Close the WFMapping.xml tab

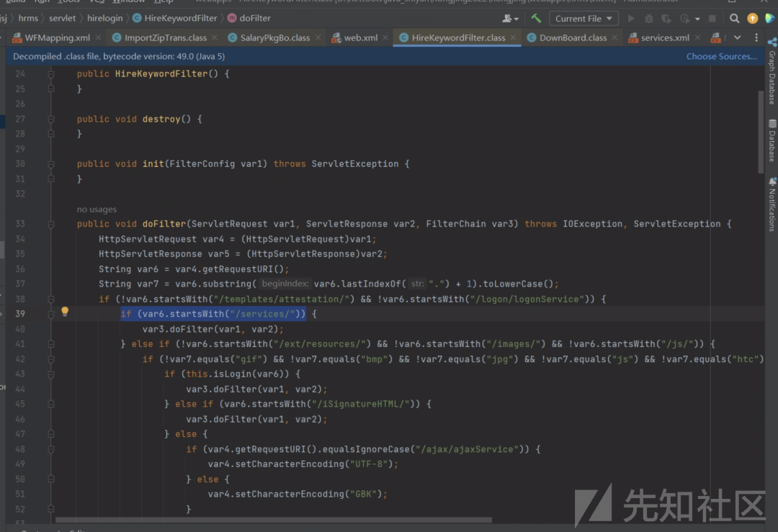[x=98, y=37]
